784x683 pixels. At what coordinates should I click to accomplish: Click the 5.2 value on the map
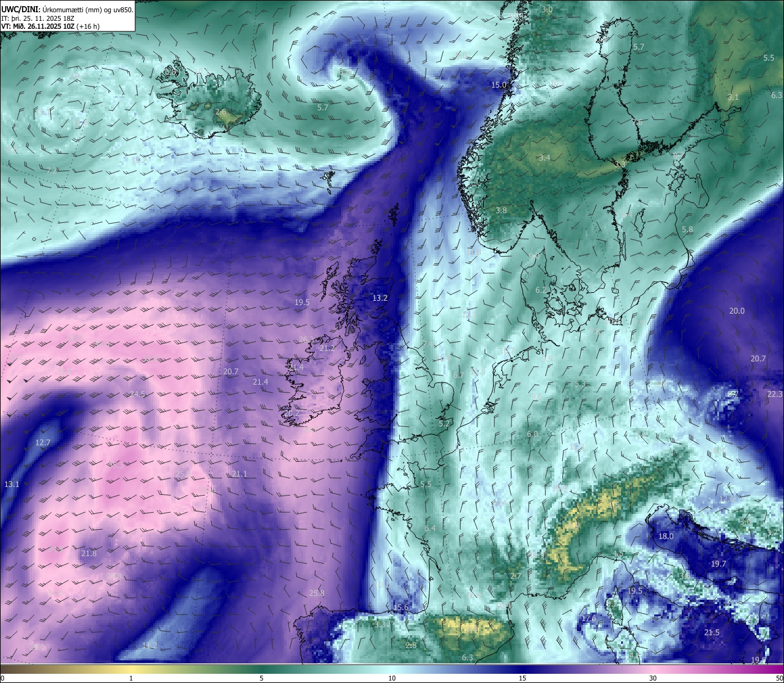tap(444, 424)
